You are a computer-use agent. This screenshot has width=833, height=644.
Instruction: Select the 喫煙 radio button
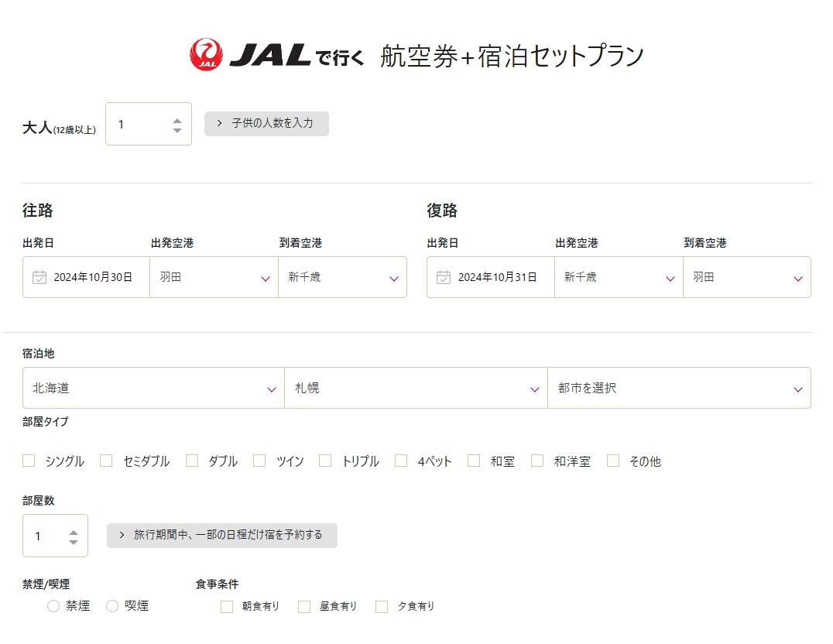coord(112,606)
